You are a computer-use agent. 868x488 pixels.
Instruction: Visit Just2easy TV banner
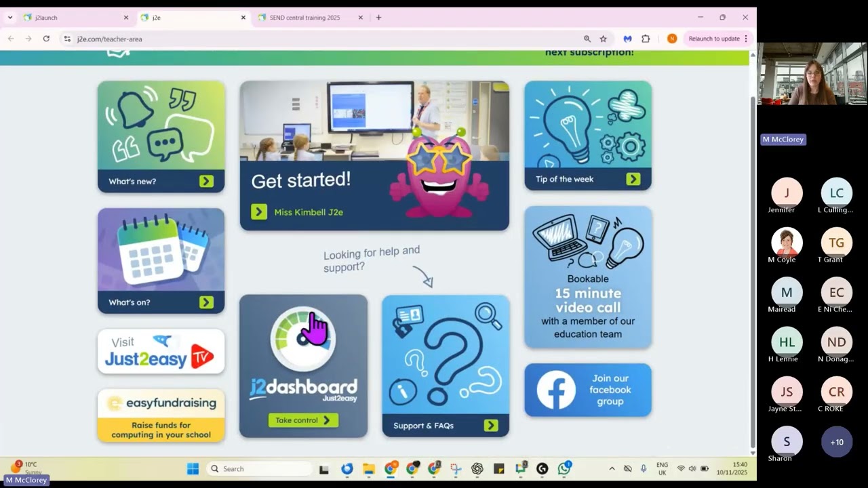(161, 351)
